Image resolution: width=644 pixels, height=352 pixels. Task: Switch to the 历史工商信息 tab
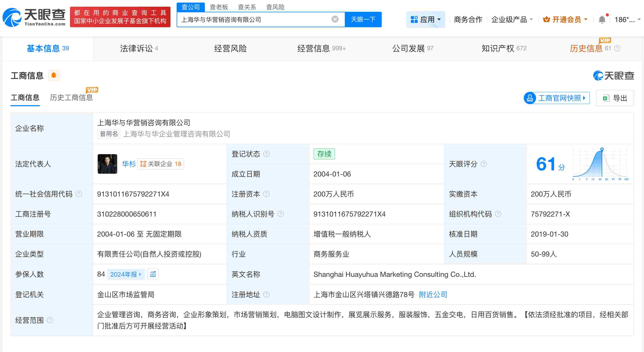pyautogui.click(x=71, y=98)
